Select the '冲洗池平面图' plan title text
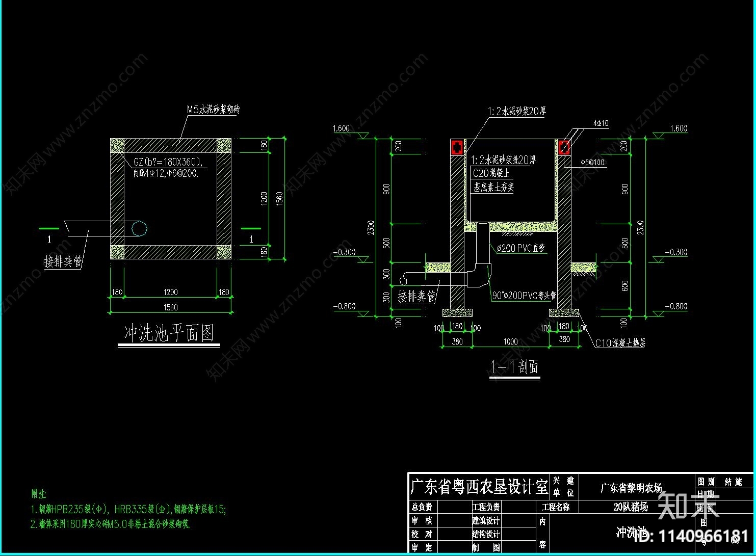Image resolution: width=756 pixels, height=556 pixels. pyautogui.click(x=169, y=333)
